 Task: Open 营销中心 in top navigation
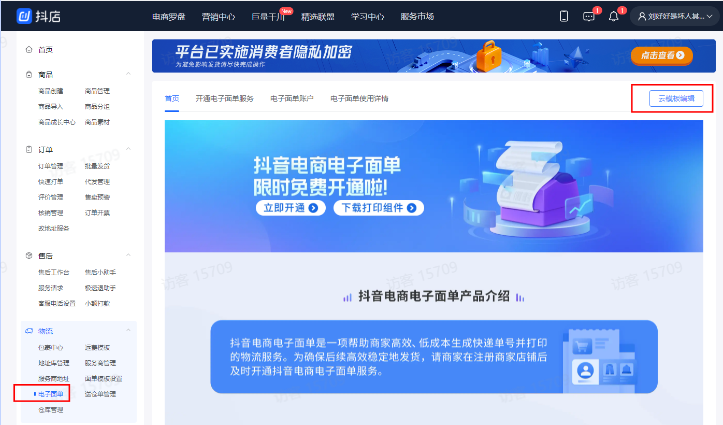218,17
